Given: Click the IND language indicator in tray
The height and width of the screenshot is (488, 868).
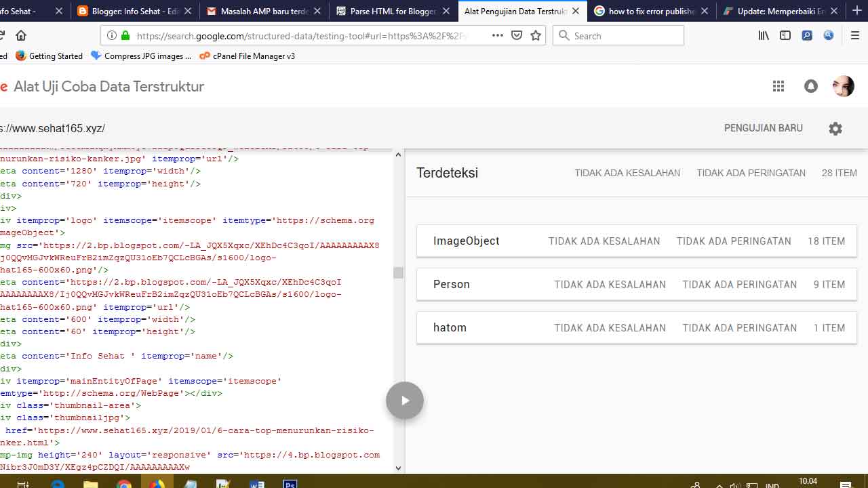Looking at the screenshot, I should (772, 485).
